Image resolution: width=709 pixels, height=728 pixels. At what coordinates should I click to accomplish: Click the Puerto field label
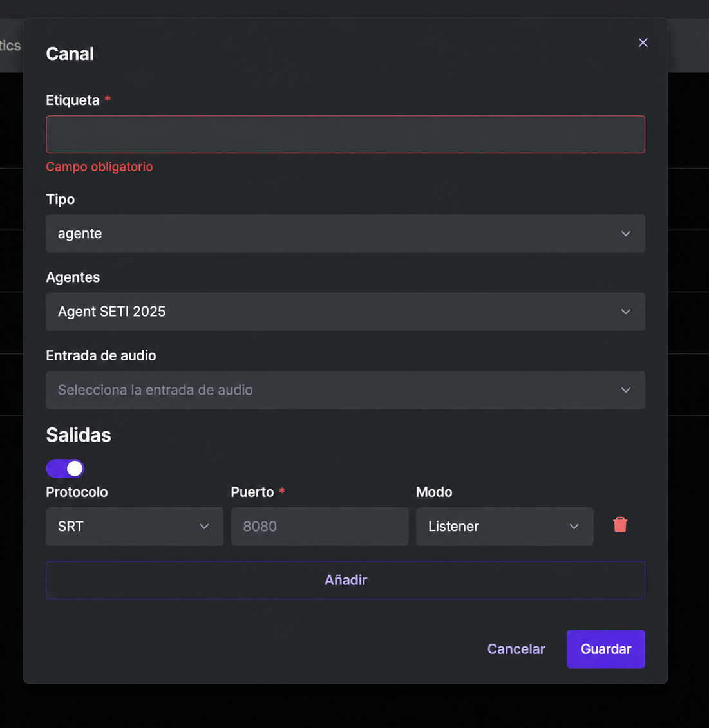[x=252, y=492]
